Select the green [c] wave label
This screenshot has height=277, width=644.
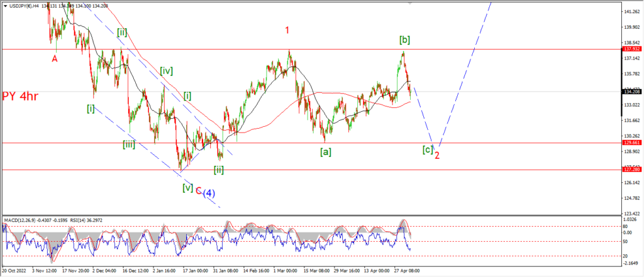point(427,149)
